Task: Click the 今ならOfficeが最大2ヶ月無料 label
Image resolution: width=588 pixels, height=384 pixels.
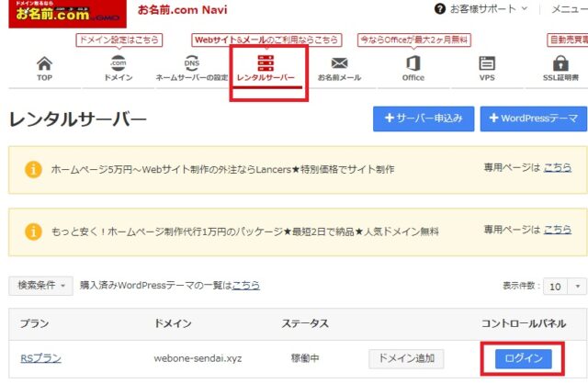Action: point(414,40)
